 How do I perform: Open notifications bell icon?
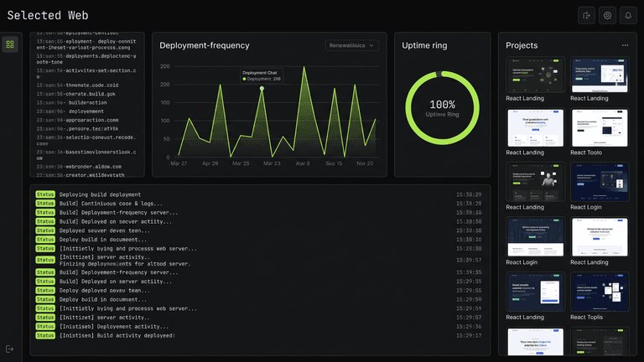coord(628,16)
